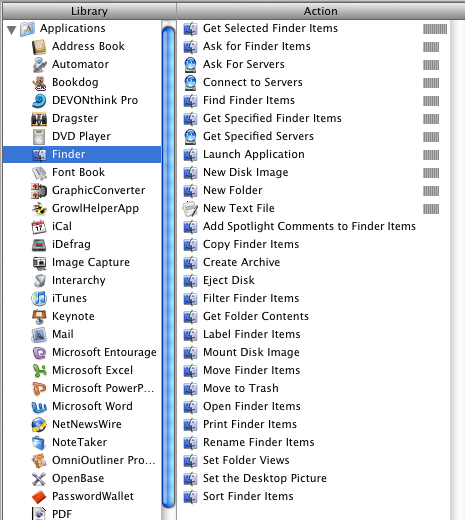This screenshot has width=465, height=520.
Task: Select the Dragster app icon
Action: coord(39,119)
